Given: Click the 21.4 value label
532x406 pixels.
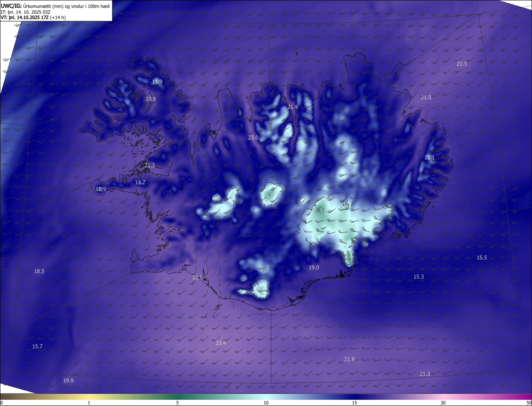Looking at the screenshot, I should (x=293, y=107).
